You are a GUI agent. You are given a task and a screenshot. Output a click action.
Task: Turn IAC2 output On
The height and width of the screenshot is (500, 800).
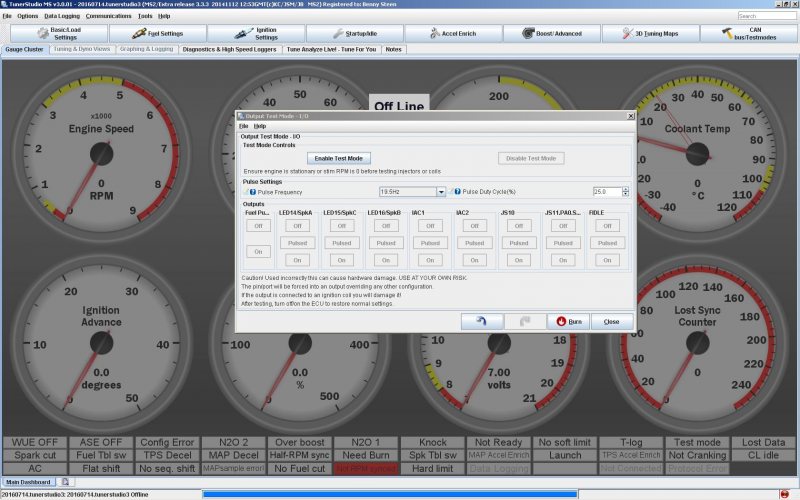tap(474, 260)
